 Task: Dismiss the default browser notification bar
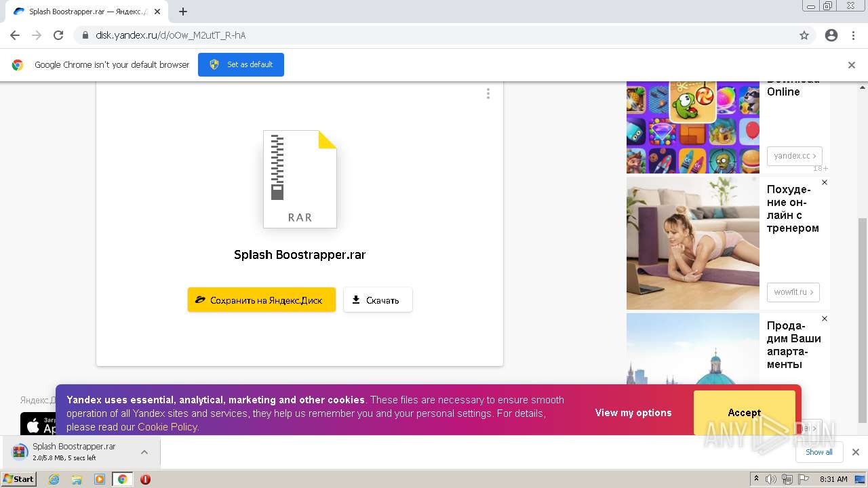[x=852, y=65]
